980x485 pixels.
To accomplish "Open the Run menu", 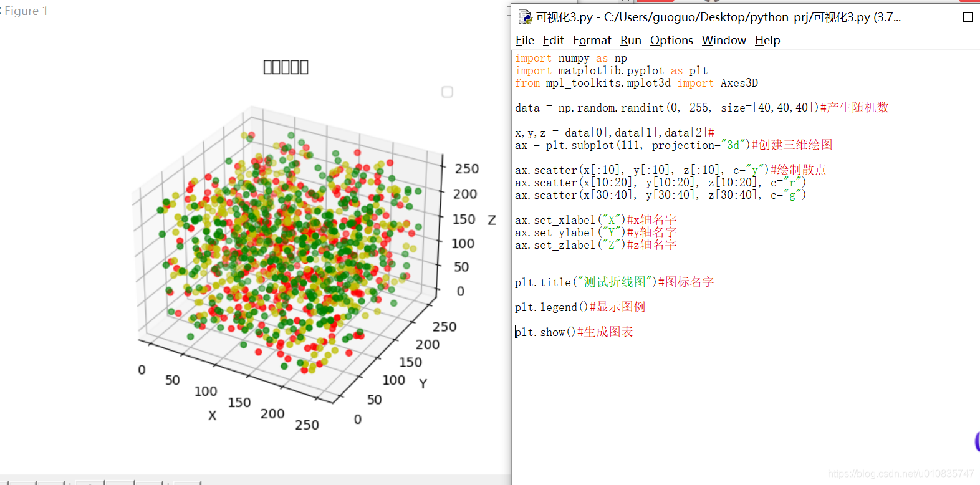I will tap(630, 40).
